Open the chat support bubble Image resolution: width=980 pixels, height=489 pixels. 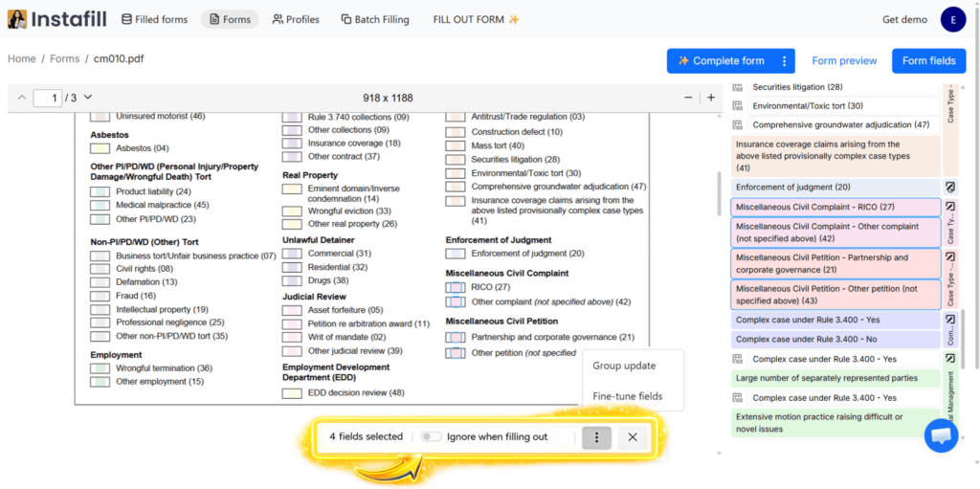coord(941,435)
